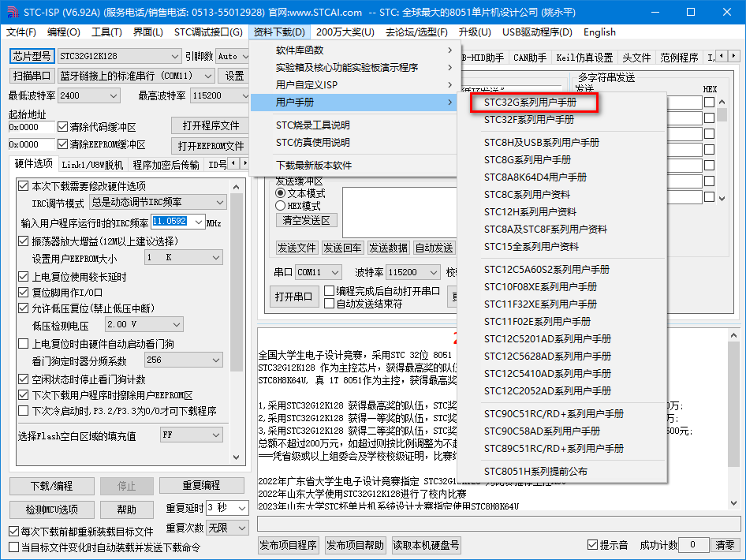Enable 当目标文件变化时自动装载 checkbox
Image resolution: width=746 pixels, height=560 pixels.
tap(13, 547)
